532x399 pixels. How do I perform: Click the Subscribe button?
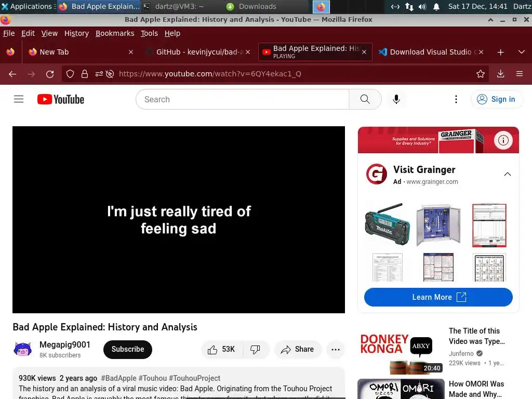[x=128, y=350]
